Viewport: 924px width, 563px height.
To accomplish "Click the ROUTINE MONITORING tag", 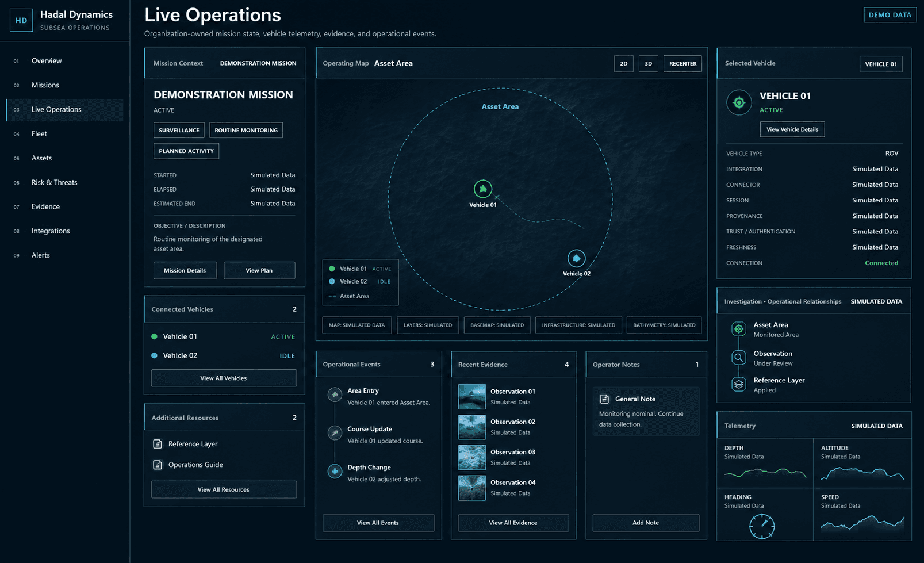I will (246, 130).
